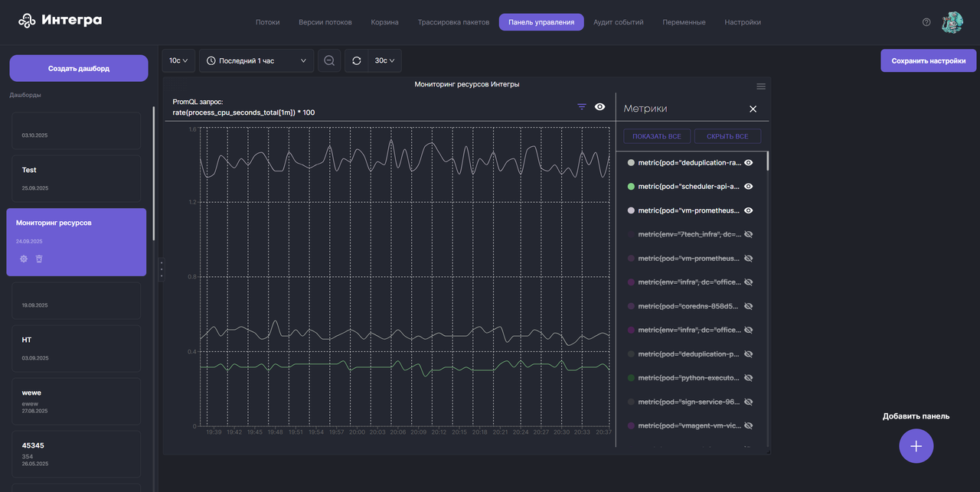
Task: Show the coredns-858d5 metric
Action: click(749, 306)
